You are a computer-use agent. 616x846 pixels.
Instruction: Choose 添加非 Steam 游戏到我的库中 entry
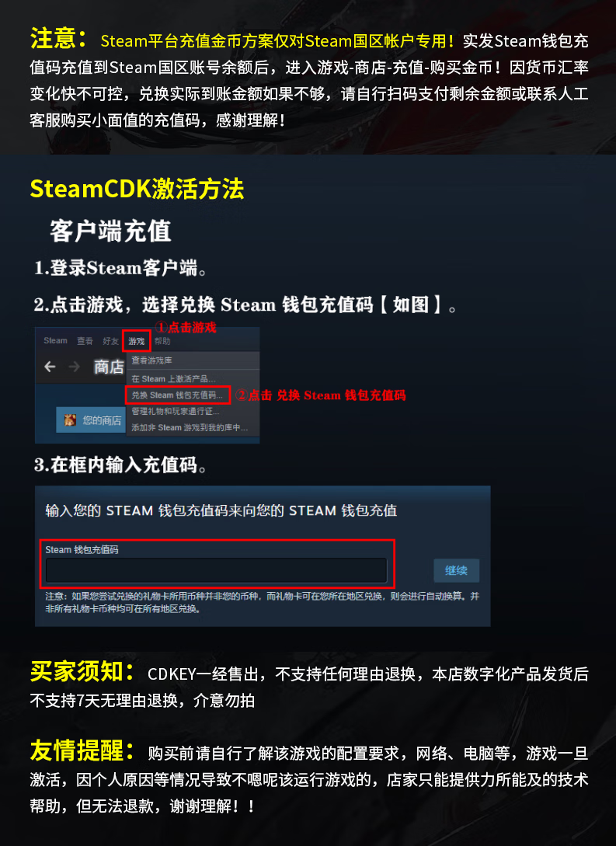[190, 427]
